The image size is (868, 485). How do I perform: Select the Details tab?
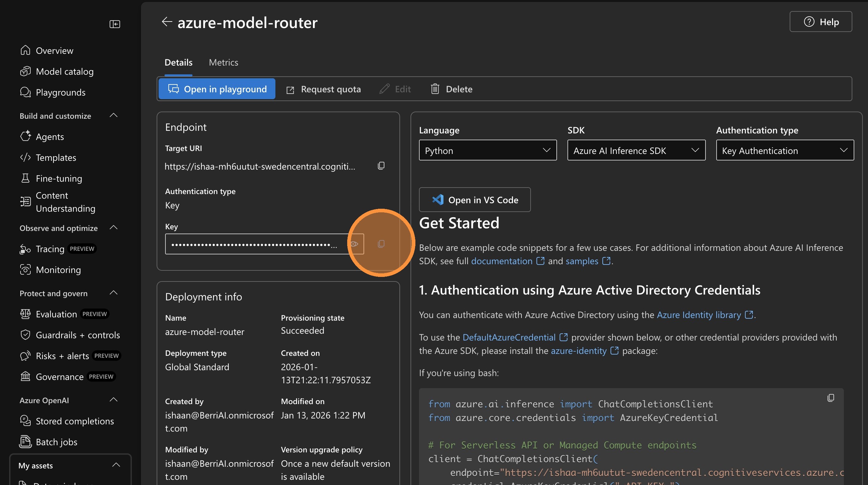click(178, 62)
